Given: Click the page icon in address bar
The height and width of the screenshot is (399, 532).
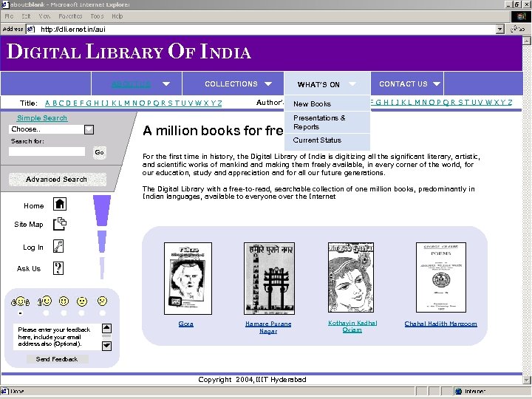Looking at the screenshot, I should [x=31, y=29].
